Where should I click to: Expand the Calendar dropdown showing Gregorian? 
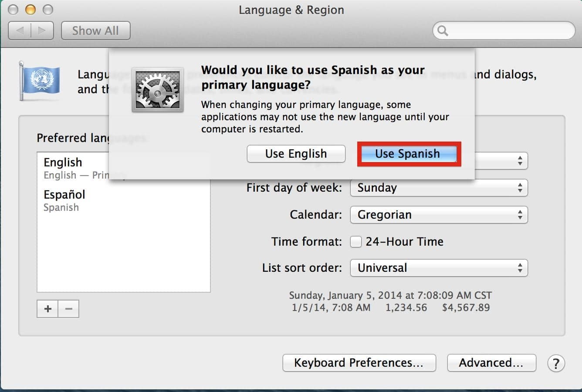[439, 215]
